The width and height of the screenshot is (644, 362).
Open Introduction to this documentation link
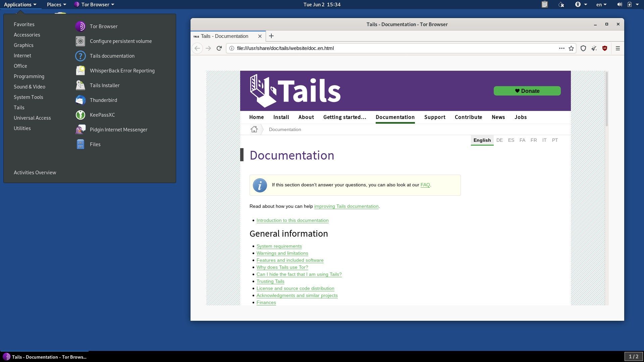pyautogui.click(x=292, y=221)
